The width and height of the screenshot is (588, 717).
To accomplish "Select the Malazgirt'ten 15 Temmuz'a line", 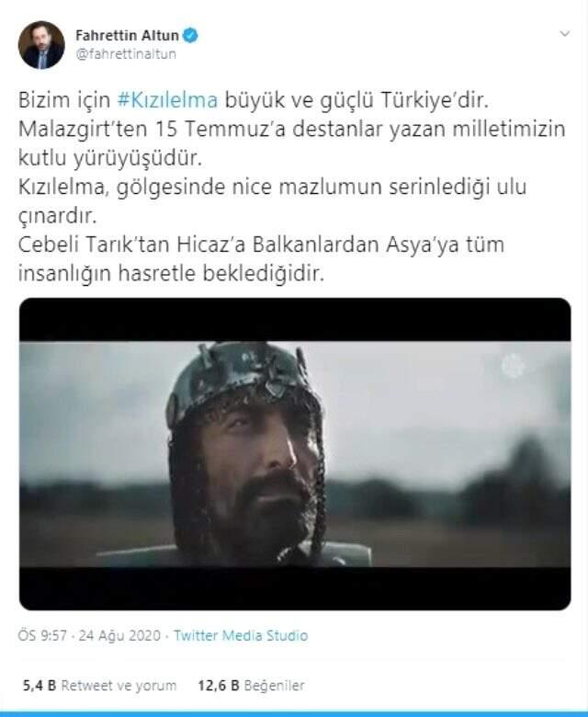I will pyautogui.click(x=292, y=130).
